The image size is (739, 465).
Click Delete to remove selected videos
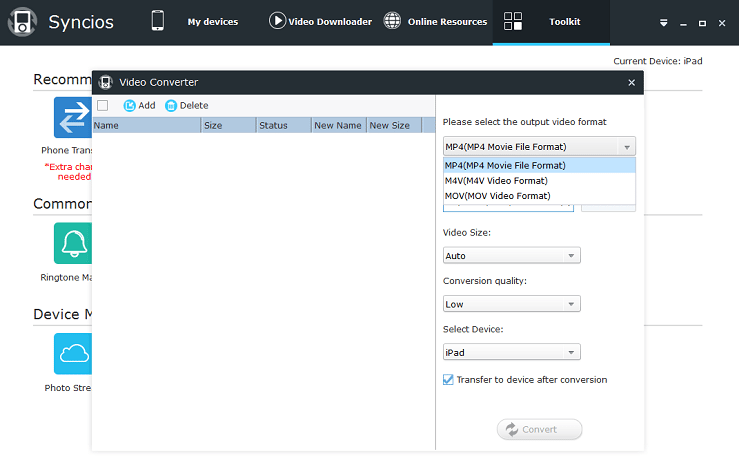[x=187, y=106]
